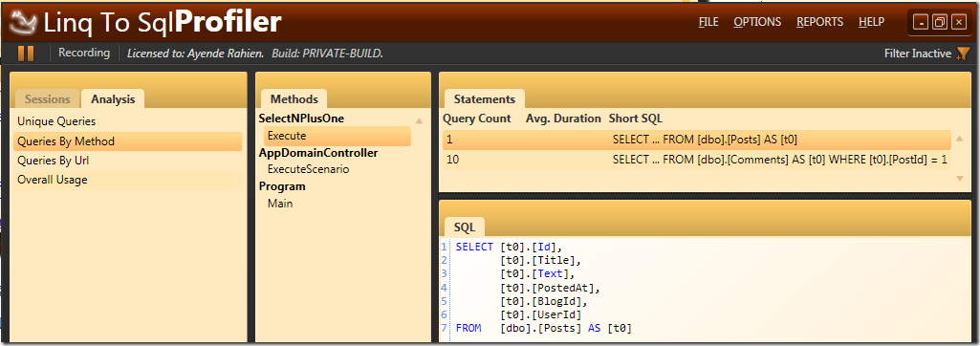This screenshot has width=980, height=346.
Task: Click SQL line with [t0].[Title]
Action: coord(540,260)
